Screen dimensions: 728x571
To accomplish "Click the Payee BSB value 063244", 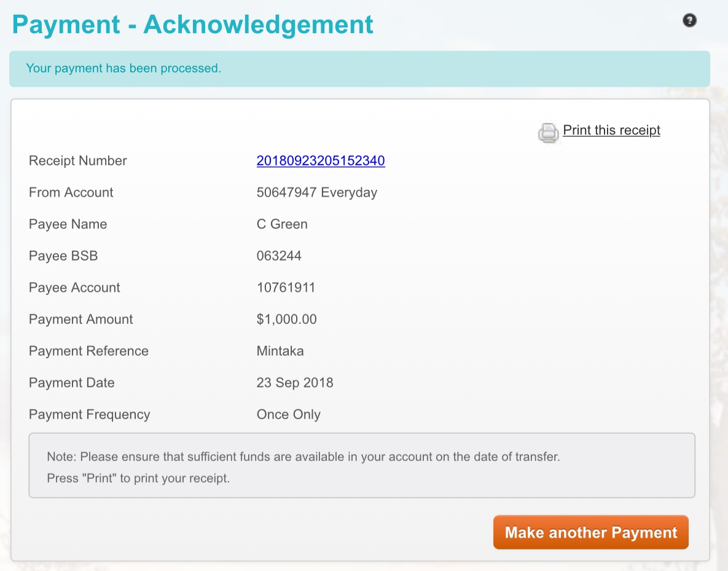I will pyautogui.click(x=279, y=256).
